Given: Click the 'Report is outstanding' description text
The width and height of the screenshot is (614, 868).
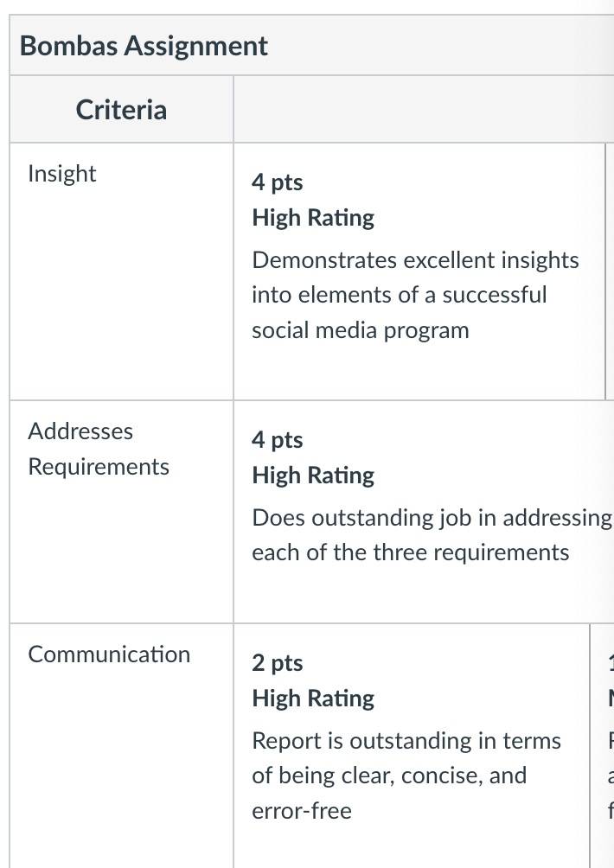Looking at the screenshot, I should pos(406,741).
